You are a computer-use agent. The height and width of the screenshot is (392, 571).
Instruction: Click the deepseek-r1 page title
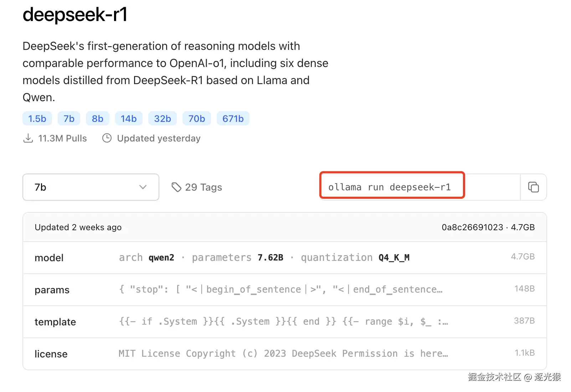(x=75, y=15)
